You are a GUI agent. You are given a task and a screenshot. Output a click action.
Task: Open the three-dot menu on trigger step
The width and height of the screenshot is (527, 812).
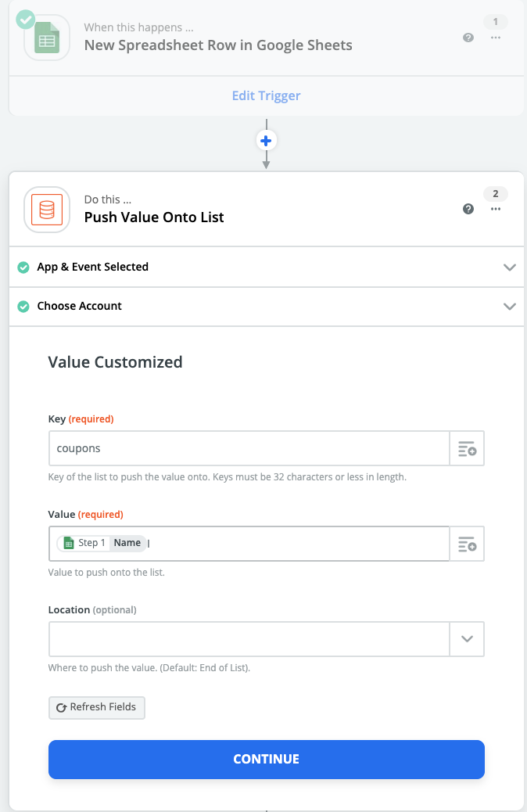(496, 38)
